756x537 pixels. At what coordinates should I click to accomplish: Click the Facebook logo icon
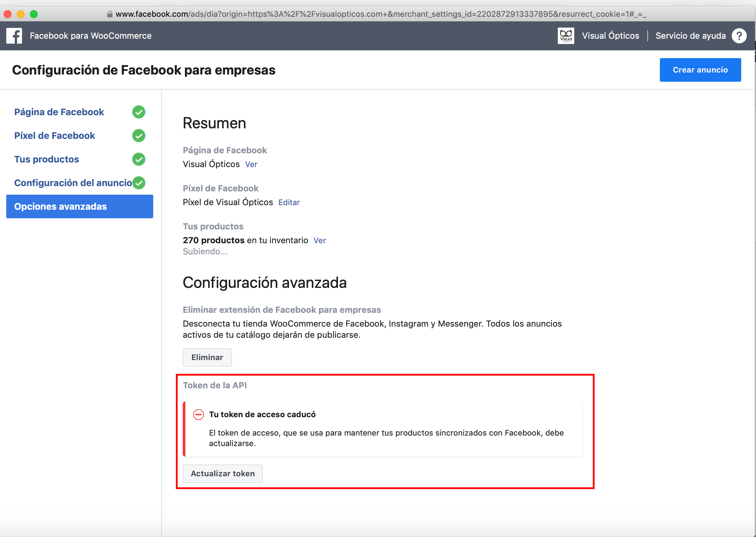pyautogui.click(x=14, y=36)
